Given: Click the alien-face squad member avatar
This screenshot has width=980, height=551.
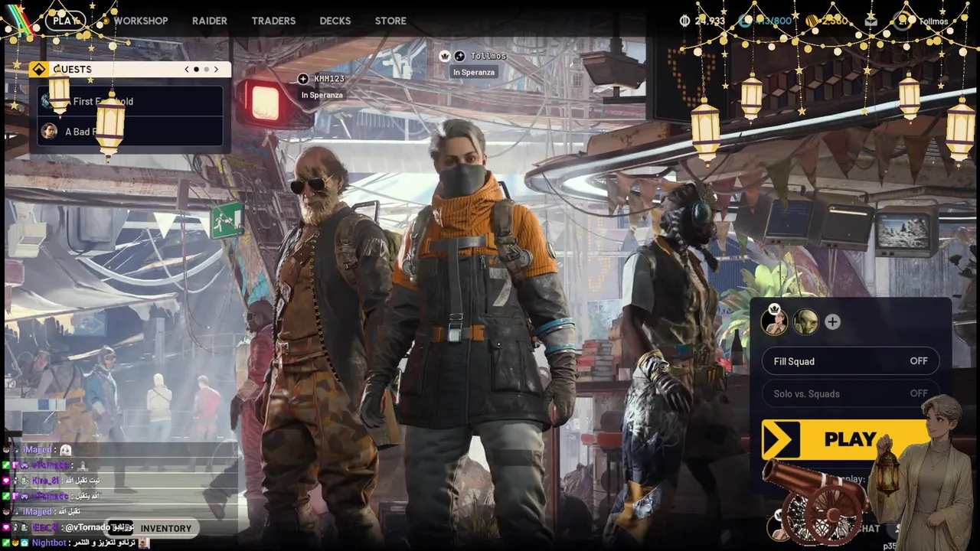Looking at the screenshot, I should tap(805, 322).
